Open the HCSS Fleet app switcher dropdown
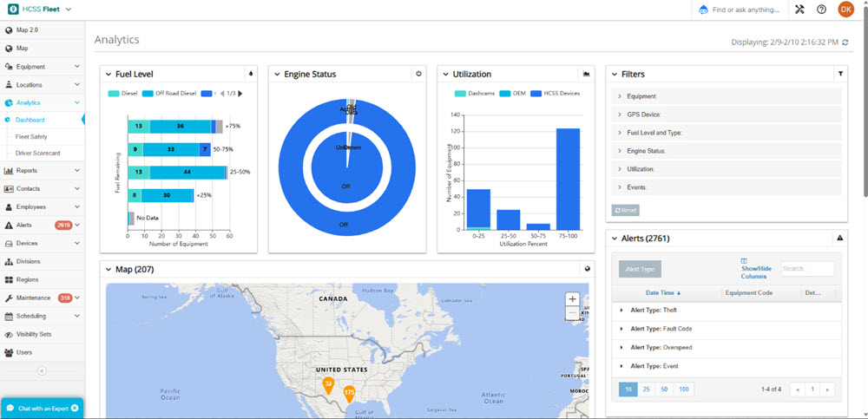The image size is (868, 419). click(68, 10)
